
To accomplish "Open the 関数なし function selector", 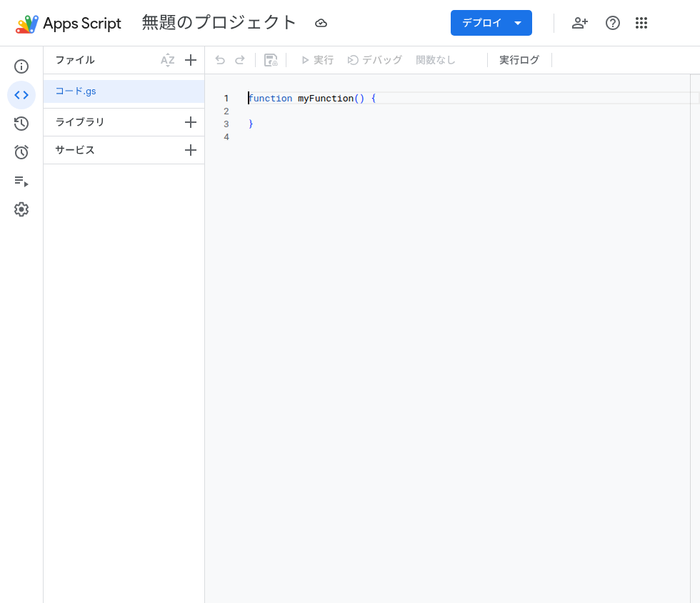I will pos(436,60).
